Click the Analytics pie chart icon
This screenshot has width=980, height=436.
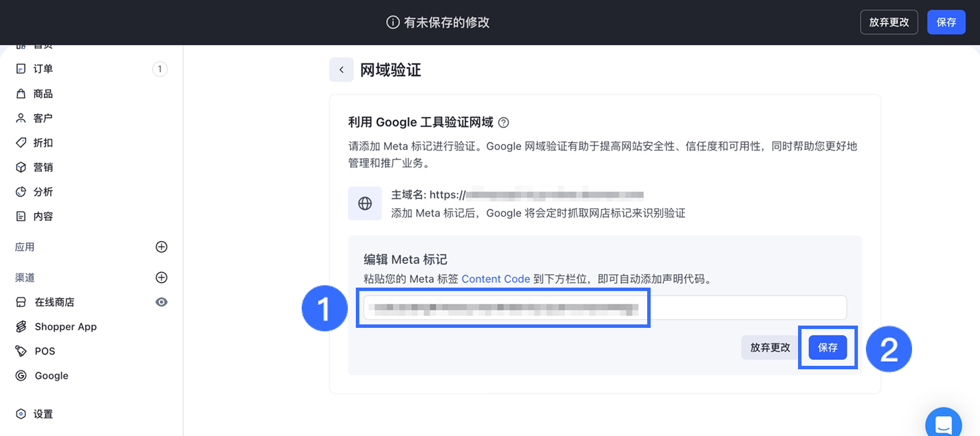coord(21,192)
